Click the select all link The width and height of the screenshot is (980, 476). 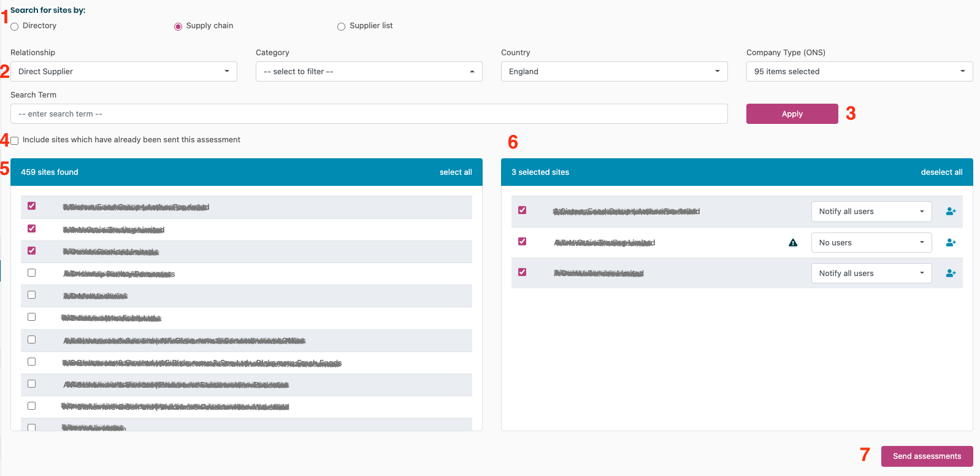456,172
